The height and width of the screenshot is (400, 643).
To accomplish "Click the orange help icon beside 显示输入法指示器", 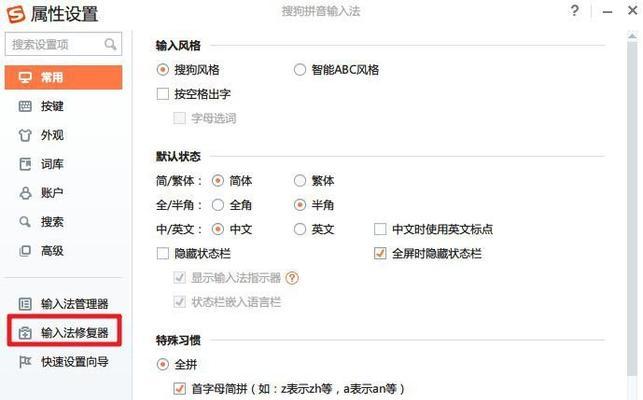I will (x=292, y=278).
